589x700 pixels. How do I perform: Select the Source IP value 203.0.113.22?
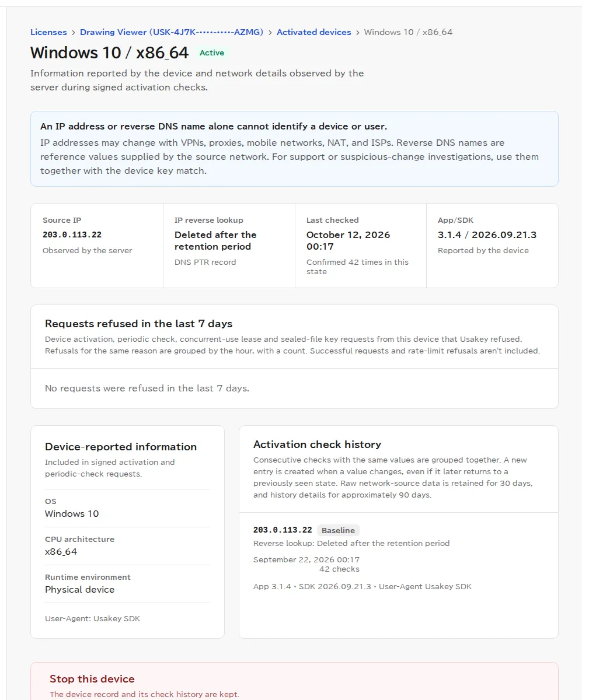click(72, 235)
